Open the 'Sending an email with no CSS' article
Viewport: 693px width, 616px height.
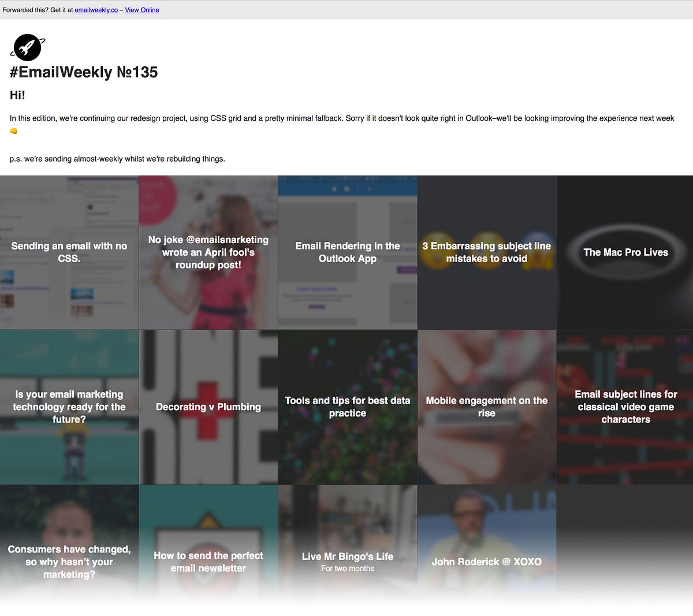(x=69, y=252)
